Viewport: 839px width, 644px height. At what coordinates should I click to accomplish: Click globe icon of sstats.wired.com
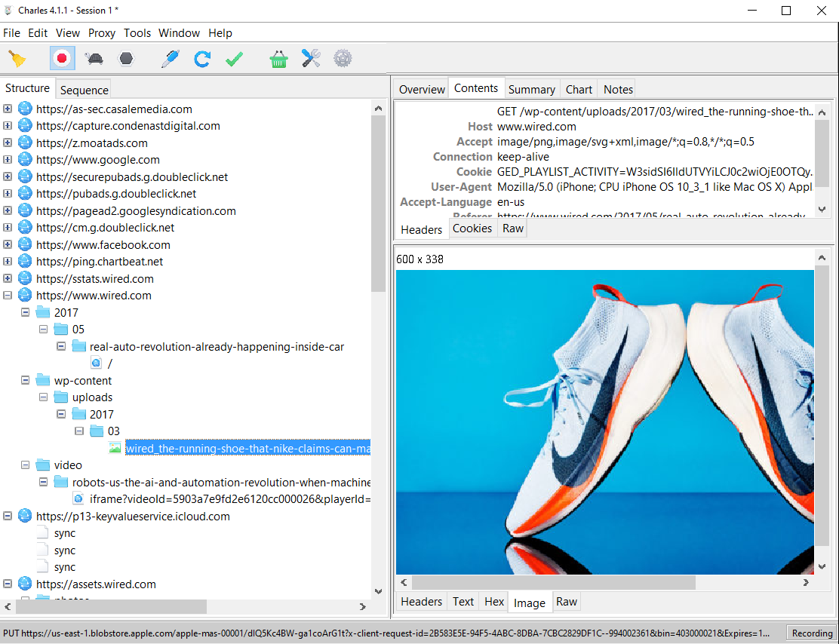[25, 279]
